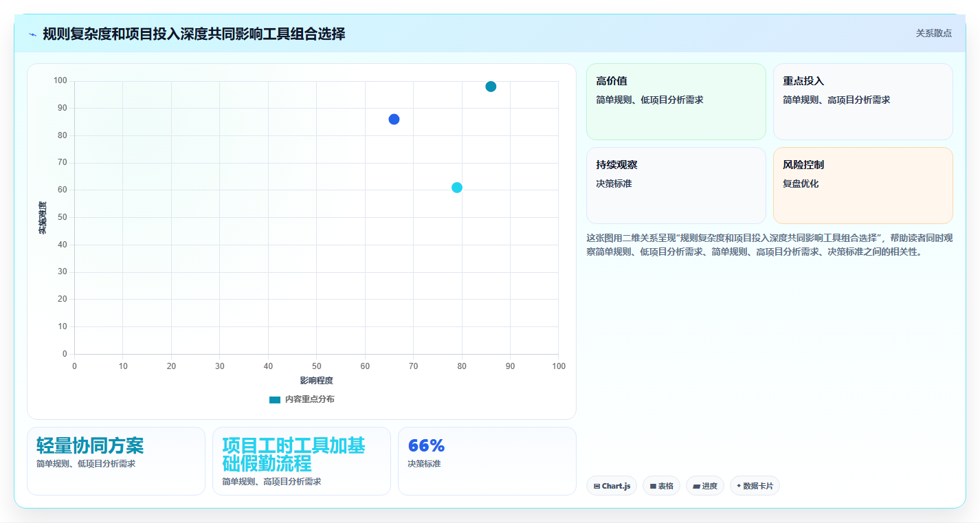Select the 项目工时工具加基础假勤流程 card
Viewport: 980px width, 523px height.
point(302,461)
